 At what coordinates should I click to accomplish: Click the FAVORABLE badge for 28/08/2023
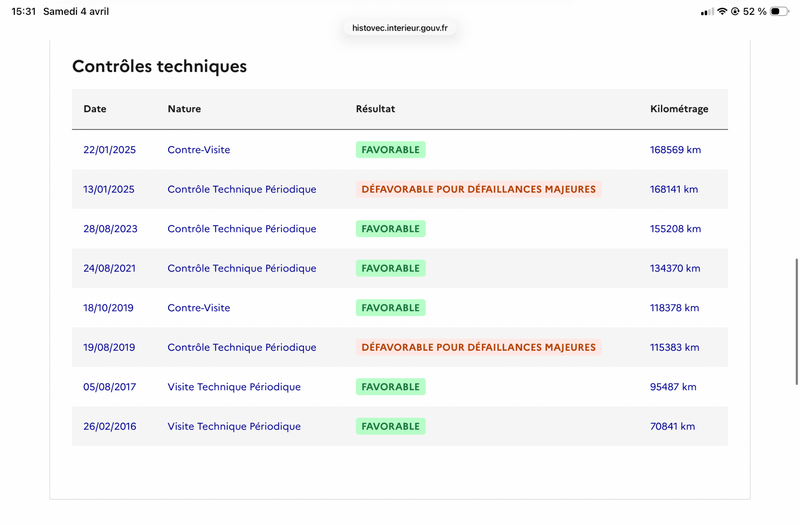tap(390, 229)
